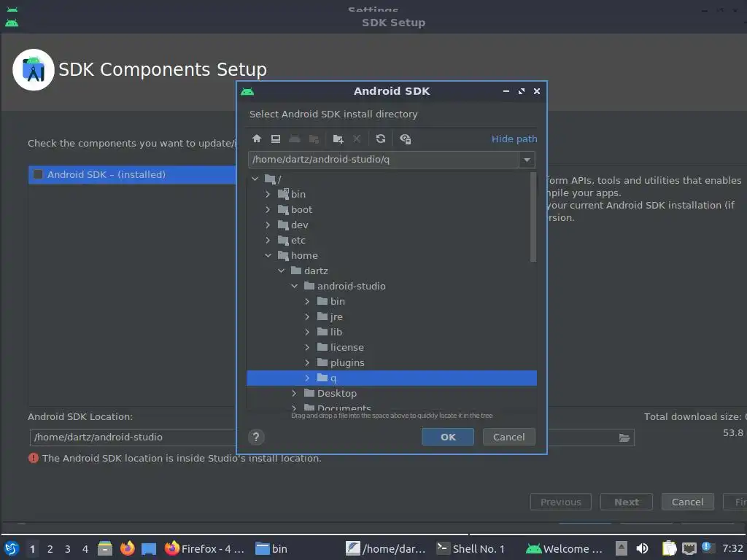Switch to Firefox window in taskbar
This screenshot has height=560, width=747.
pyautogui.click(x=204, y=548)
